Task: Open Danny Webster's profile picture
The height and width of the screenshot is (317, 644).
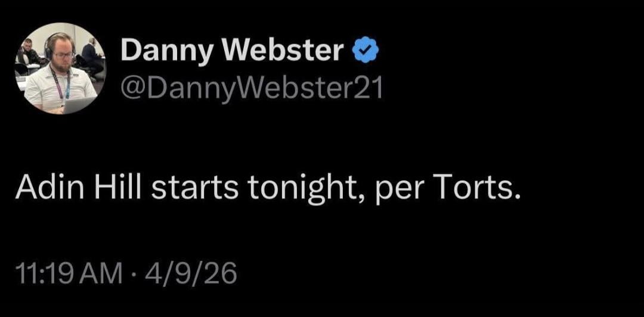Action: click(60, 69)
